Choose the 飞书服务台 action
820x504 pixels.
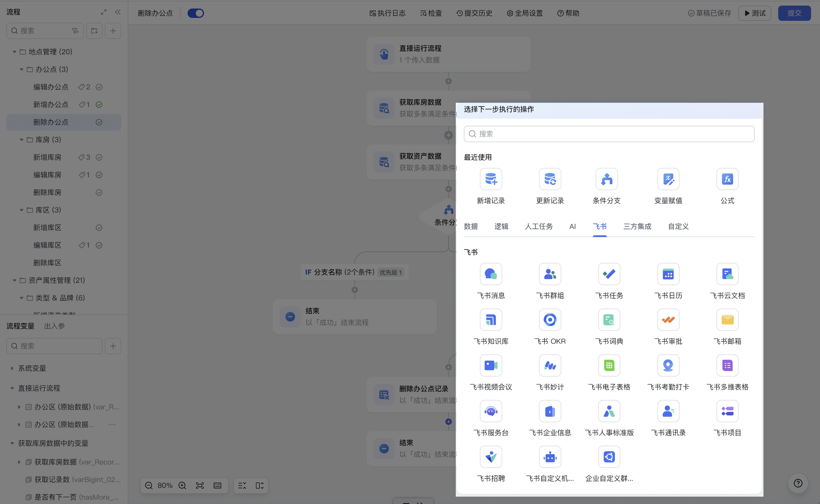point(491,411)
